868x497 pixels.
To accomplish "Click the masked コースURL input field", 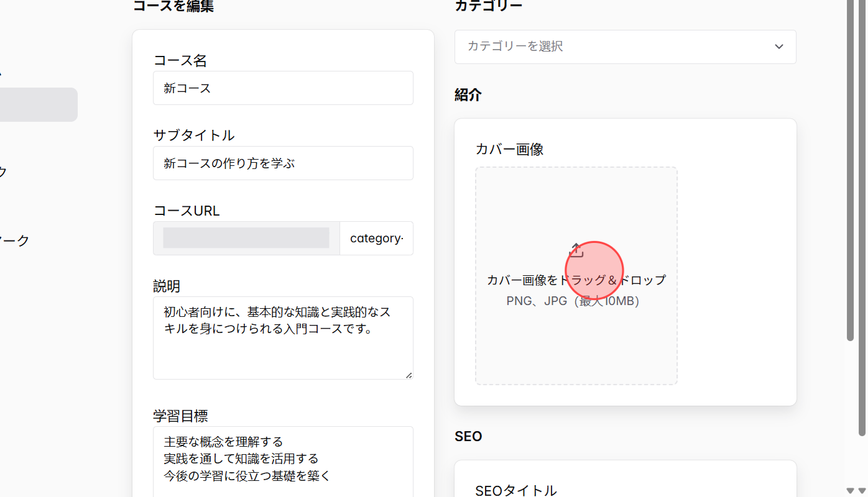I will click(x=246, y=238).
